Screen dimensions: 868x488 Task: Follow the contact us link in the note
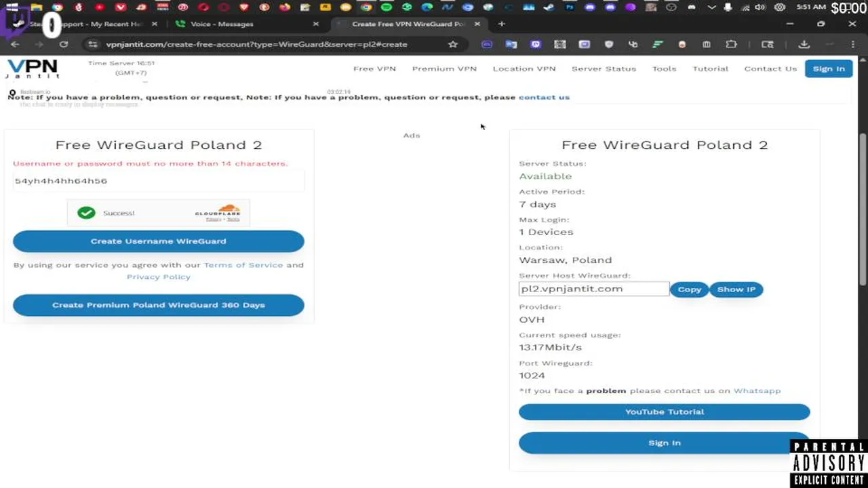click(x=544, y=97)
